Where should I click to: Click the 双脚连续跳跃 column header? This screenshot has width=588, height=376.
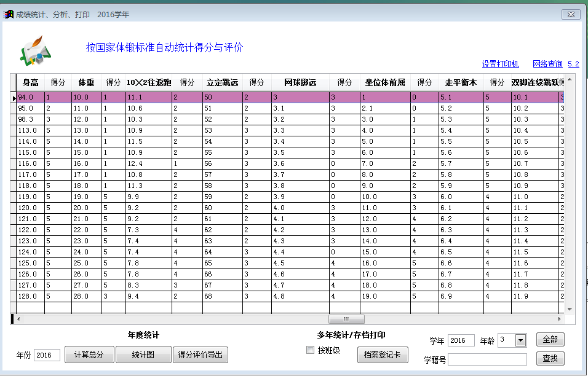pos(535,83)
